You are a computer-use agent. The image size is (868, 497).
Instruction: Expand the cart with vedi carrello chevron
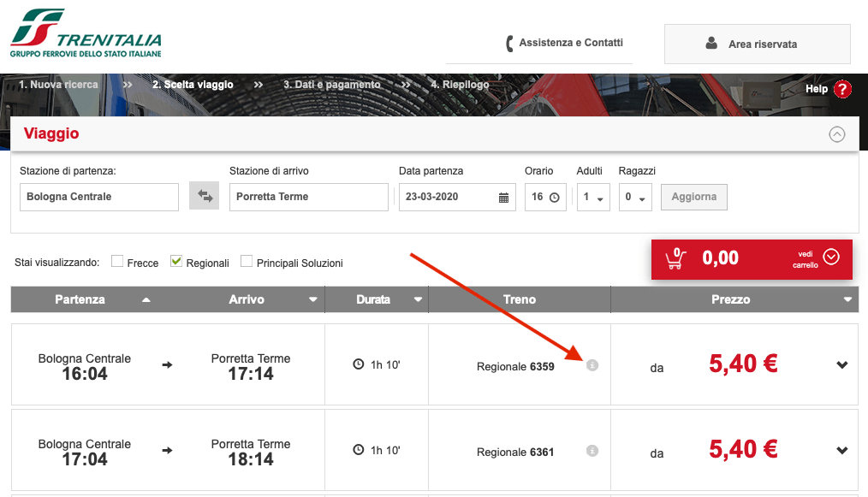831,257
